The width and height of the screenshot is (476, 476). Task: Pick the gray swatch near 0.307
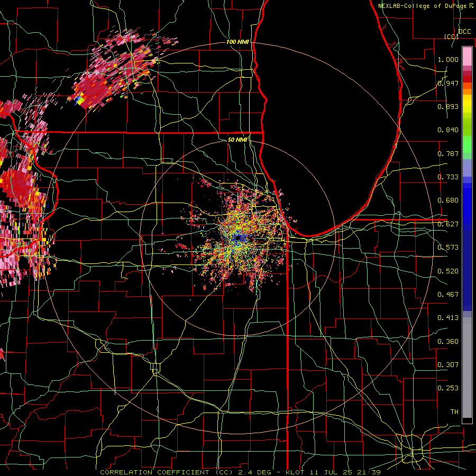[x=467, y=368]
